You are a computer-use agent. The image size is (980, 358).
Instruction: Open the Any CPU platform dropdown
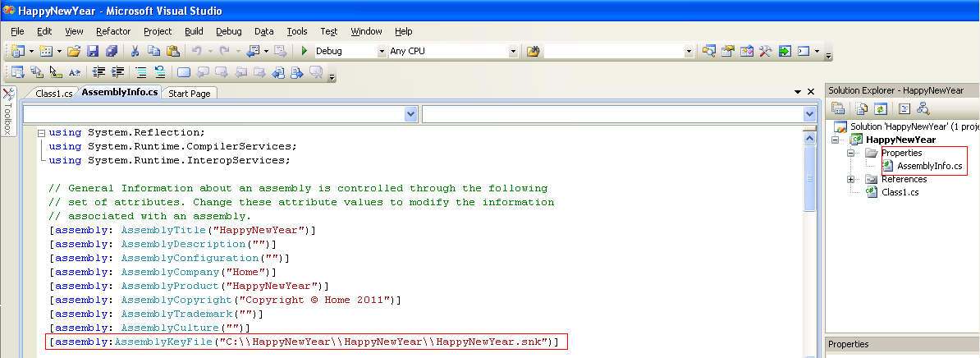(x=513, y=51)
